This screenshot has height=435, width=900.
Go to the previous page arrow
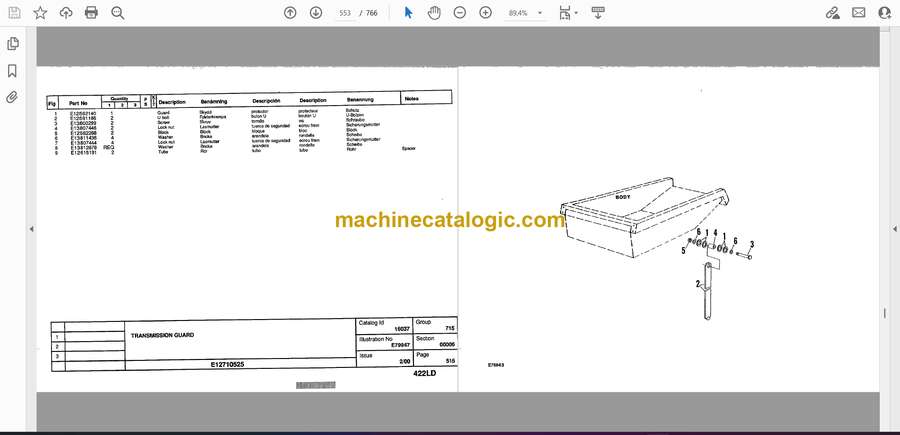pyautogui.click(x=290, y=13)
